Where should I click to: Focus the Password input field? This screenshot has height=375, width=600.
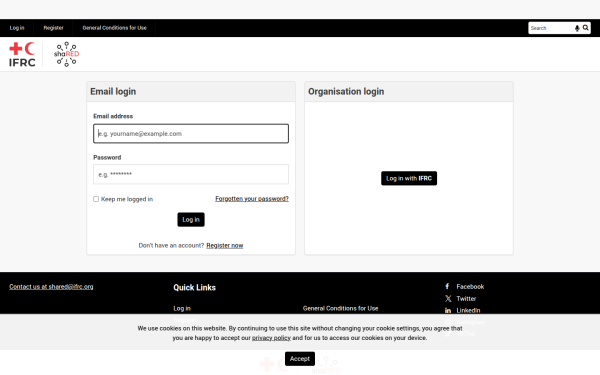tap(191, 174)
